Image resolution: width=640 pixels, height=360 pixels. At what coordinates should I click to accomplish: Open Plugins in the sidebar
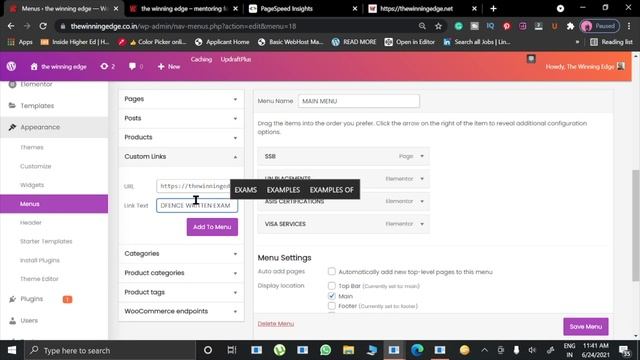click(32, 299)
